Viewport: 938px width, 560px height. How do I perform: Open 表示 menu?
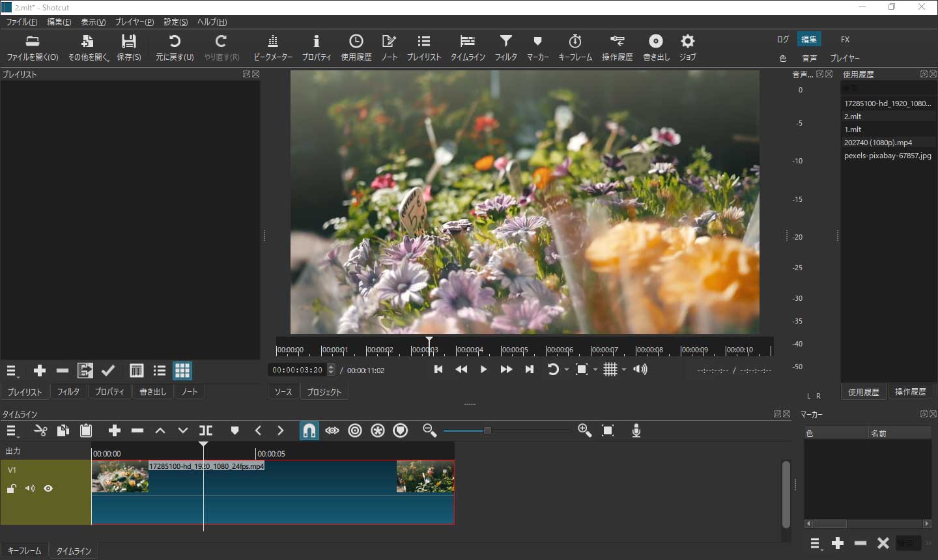pyautogui.click(x=93, y=21)
